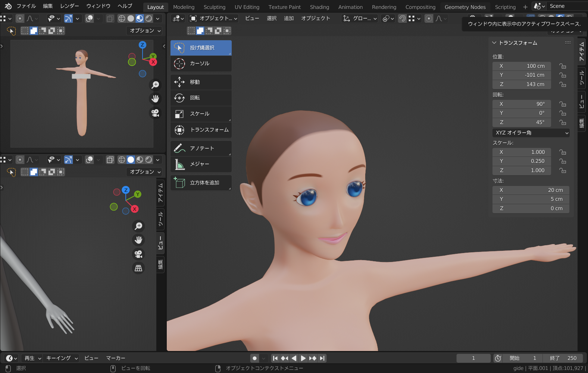
Task: Select the Scale (スケール) tool
Action: (x=201, y=114)
